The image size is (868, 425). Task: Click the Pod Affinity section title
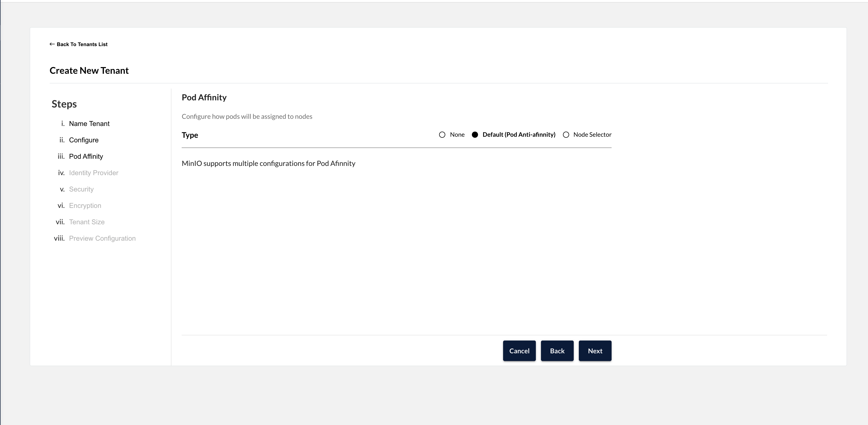204,97
